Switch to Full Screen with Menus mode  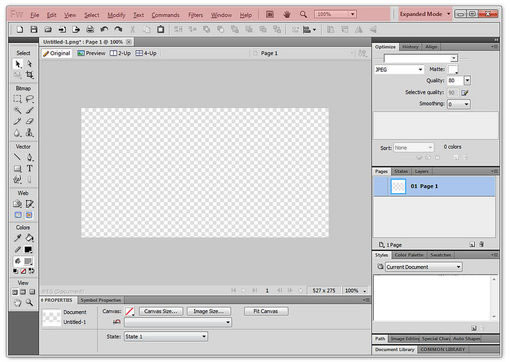click(x=23, y=292)
